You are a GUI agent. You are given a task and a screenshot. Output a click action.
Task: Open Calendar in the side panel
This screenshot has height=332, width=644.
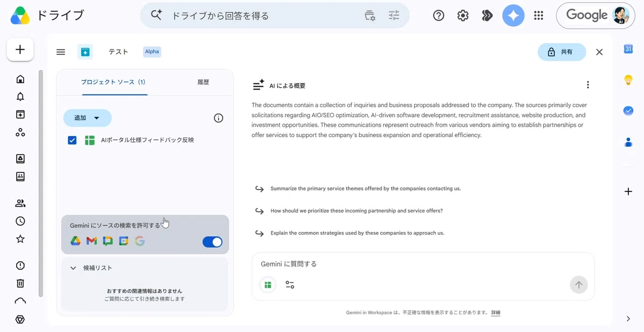pos(628,49)
